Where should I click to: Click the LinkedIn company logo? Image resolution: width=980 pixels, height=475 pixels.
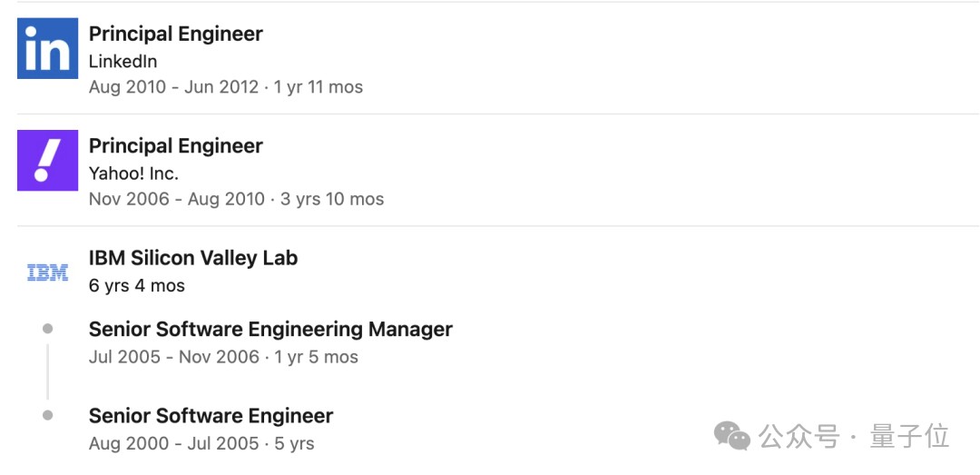[x=47, y=48]
